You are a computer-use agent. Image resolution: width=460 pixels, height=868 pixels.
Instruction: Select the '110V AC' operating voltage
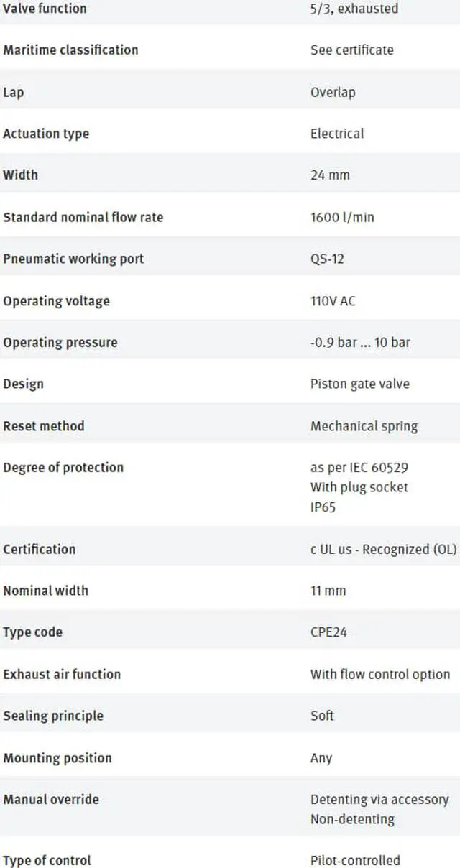click(333, 300)
